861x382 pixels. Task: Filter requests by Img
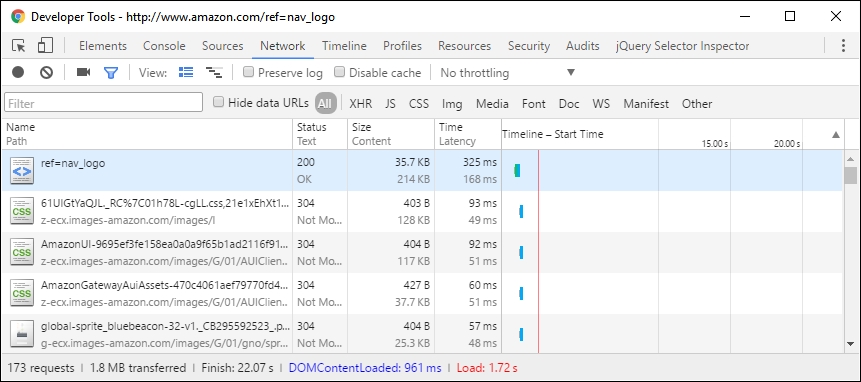pos(452,104)
